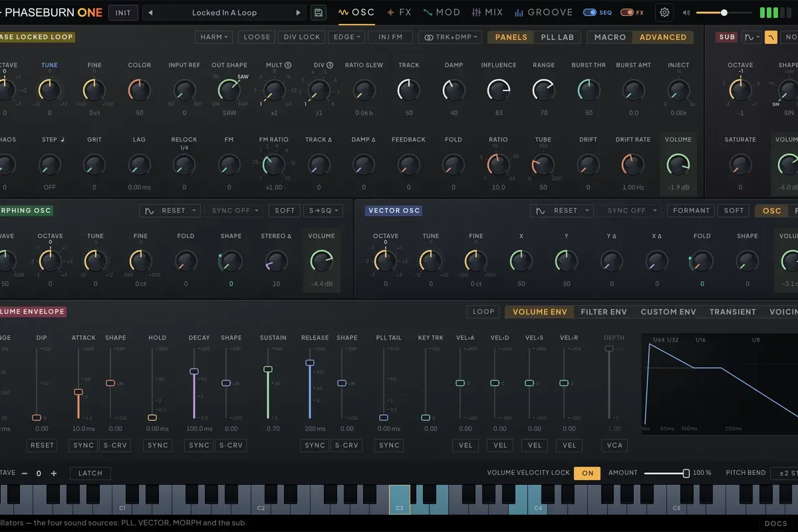Image resolution: width=798 pixels, height=532 pixels.
Task: Click the velocity AMOUNT slider
Action: point(667,473)
